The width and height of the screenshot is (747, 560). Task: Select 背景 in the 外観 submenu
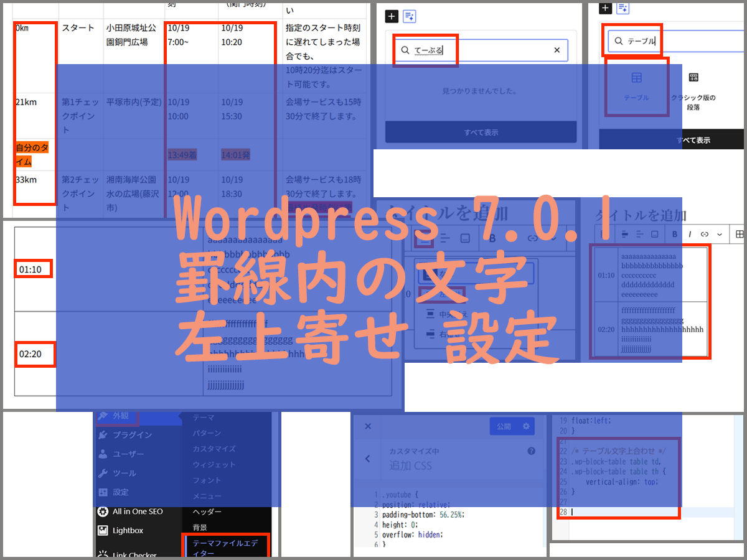click(200, 527)
